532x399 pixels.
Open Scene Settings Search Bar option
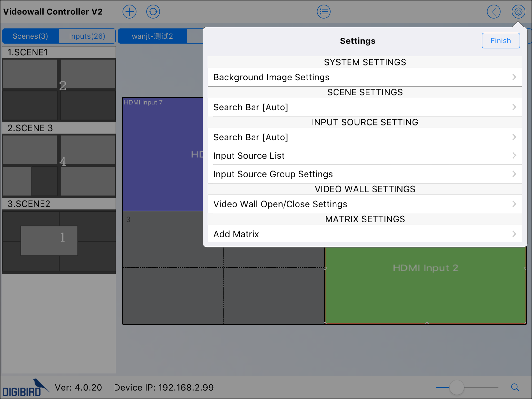click(365, 107)
